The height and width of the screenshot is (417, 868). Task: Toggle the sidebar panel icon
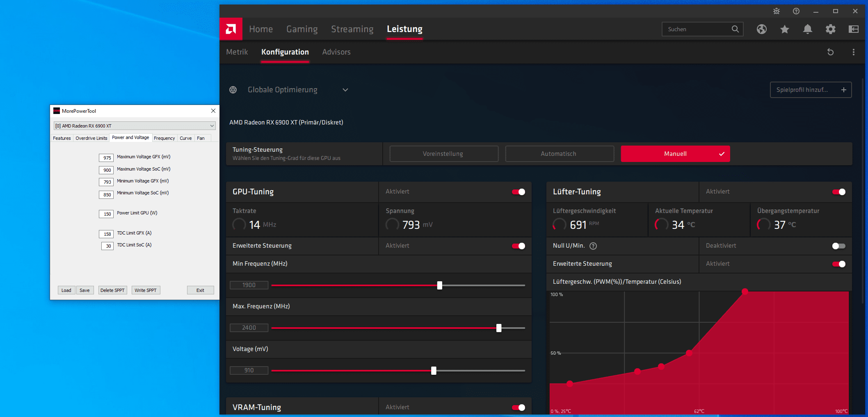tap(854, 29)
